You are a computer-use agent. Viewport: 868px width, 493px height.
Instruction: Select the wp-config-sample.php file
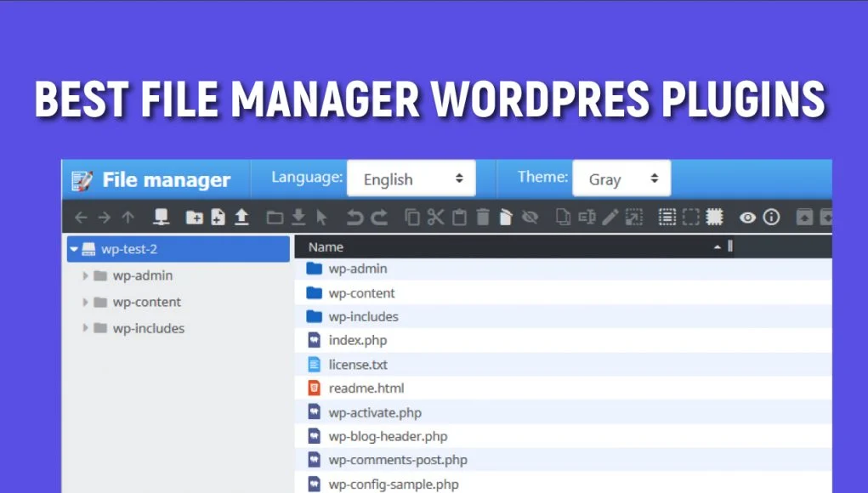(563, 483)
